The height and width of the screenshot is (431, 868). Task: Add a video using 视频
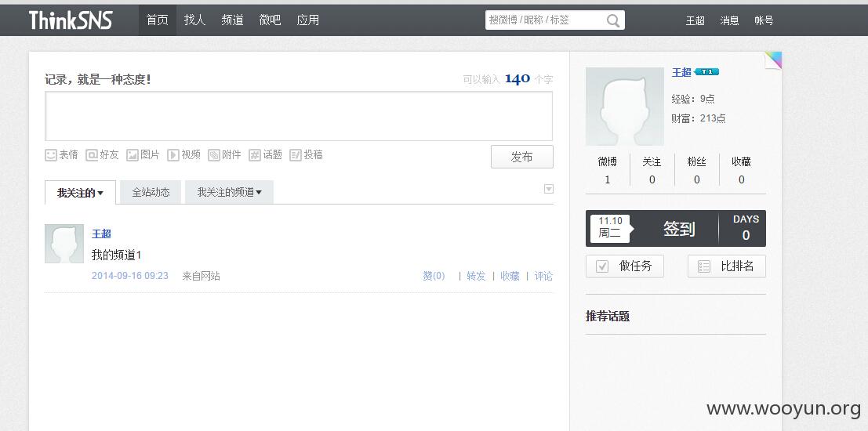[183, 155]
